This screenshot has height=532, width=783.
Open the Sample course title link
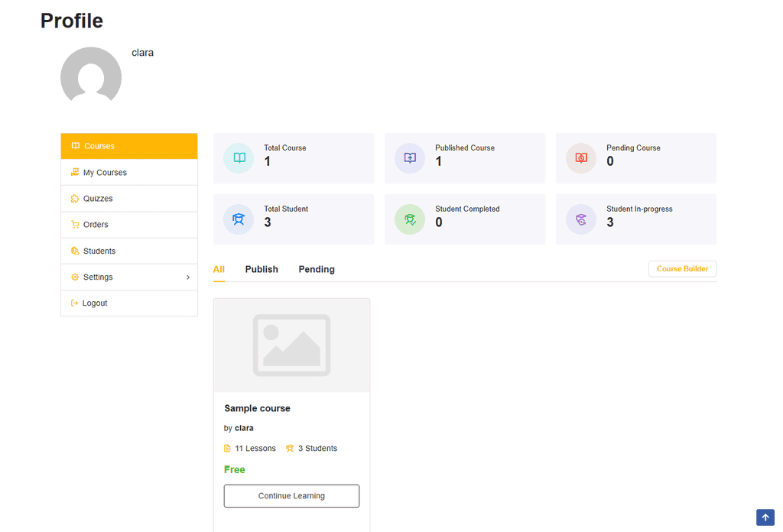point(257,408)
